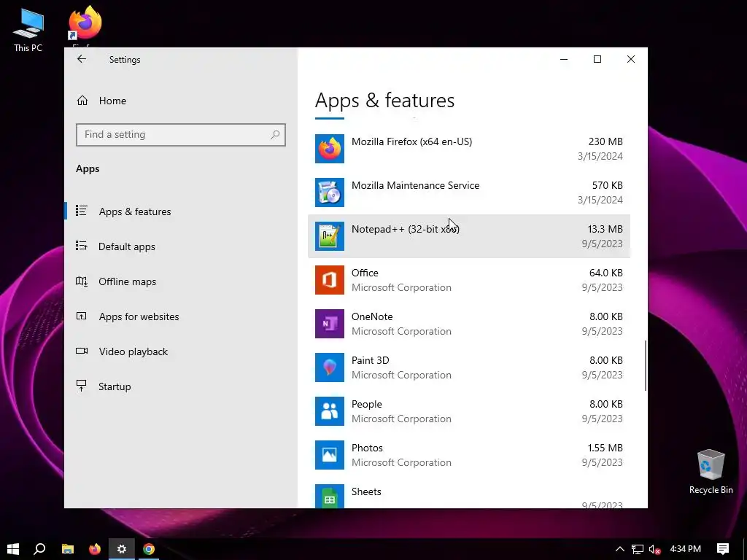Open File Explorer from the taskbar
The width and height of the screenshot is (747, 560).
coord(68,549)
